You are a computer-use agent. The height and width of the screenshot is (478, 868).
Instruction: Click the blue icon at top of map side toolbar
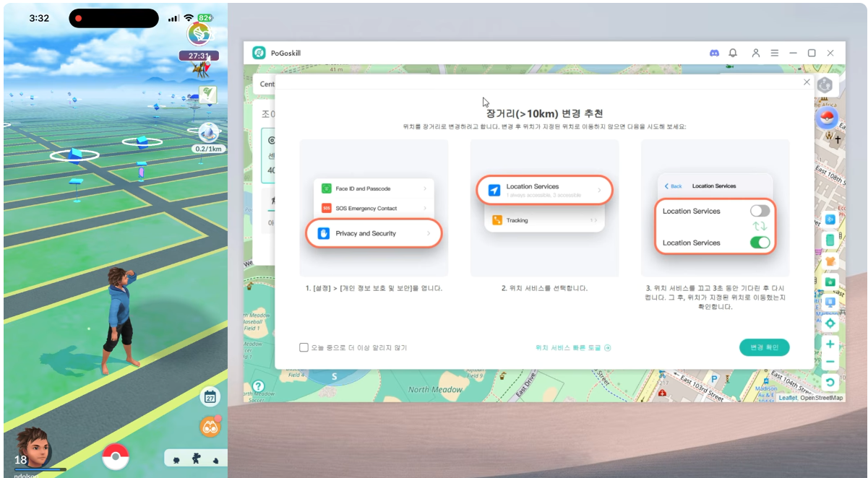830,219
